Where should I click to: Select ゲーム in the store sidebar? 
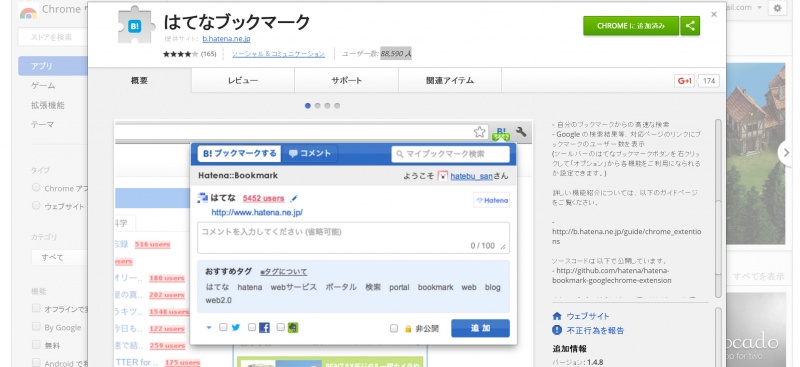[43, 86]
